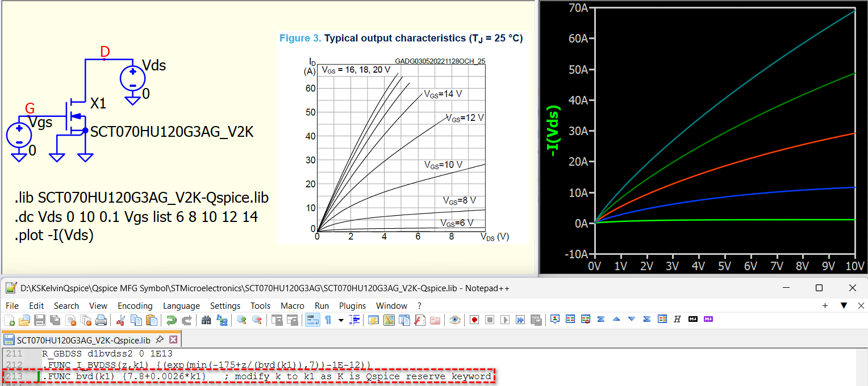Image resolution: width=868 pixels, height=386 pixels.
Task: Toggle pin on the SCT070HU120G3AG_V2K-Qspice.lib tab
Action: pyautogui.click(x=160, y=340)
